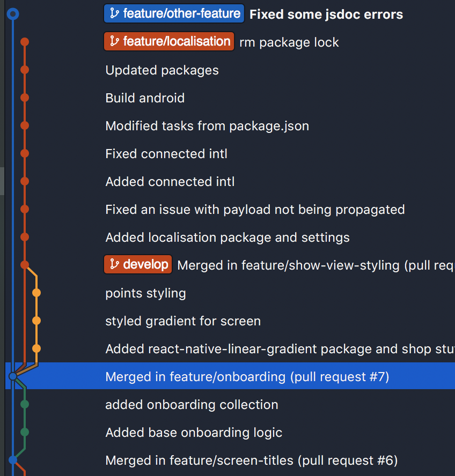Viewport: 455px width, 476px height.
Task: Select the feature/other-feature branch label
Action: [174, 13]
